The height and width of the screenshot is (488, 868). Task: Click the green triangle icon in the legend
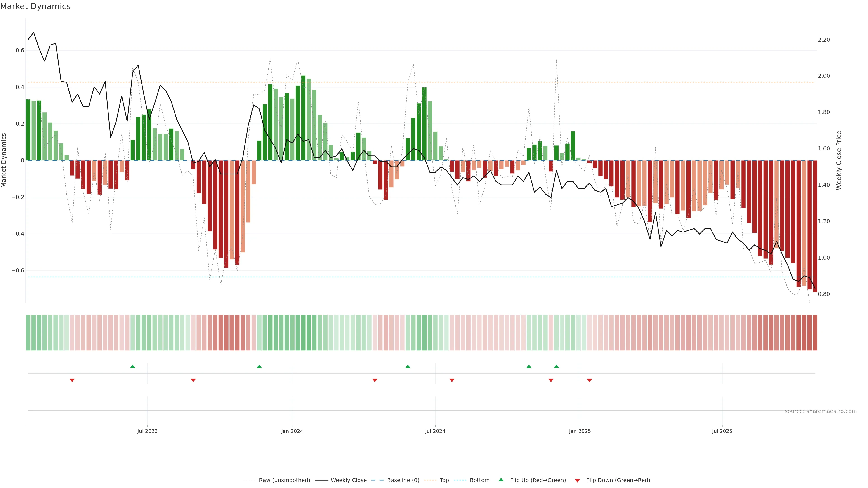point(501,480)
